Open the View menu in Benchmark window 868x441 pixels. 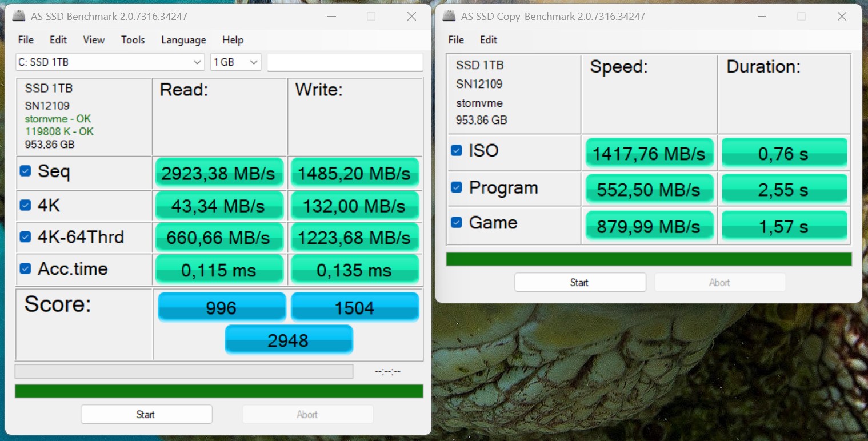pos(93,40)
